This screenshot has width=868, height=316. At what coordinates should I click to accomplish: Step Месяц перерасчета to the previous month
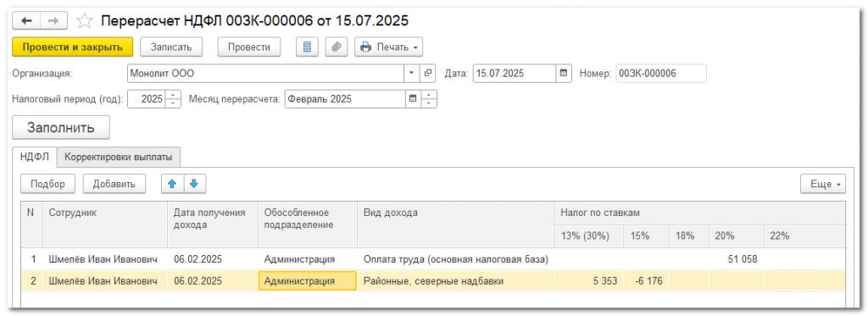tap(429, 103)
